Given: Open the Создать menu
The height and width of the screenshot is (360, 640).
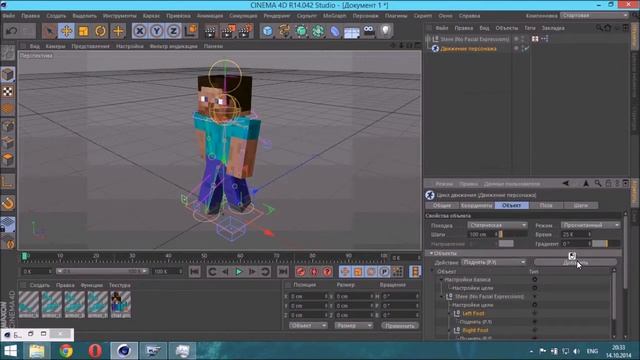Looking at the screenshot, I should pos(56,16).
